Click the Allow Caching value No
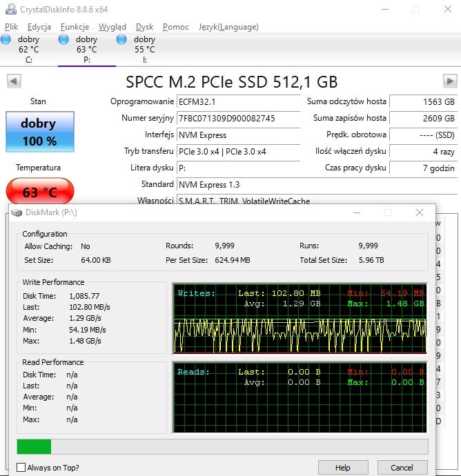The width and height of the screenshot is (461, 476). coord(86,246)
